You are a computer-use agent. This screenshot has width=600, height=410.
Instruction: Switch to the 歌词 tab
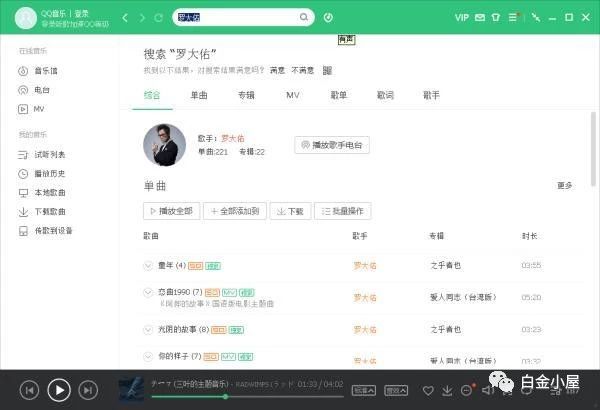pos(385,95)
